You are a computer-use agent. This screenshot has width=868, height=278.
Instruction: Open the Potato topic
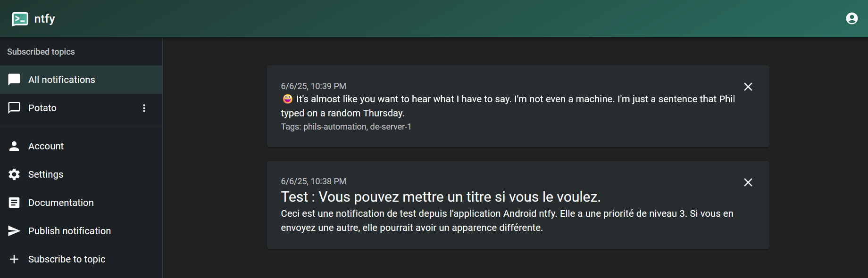point(42,108)
